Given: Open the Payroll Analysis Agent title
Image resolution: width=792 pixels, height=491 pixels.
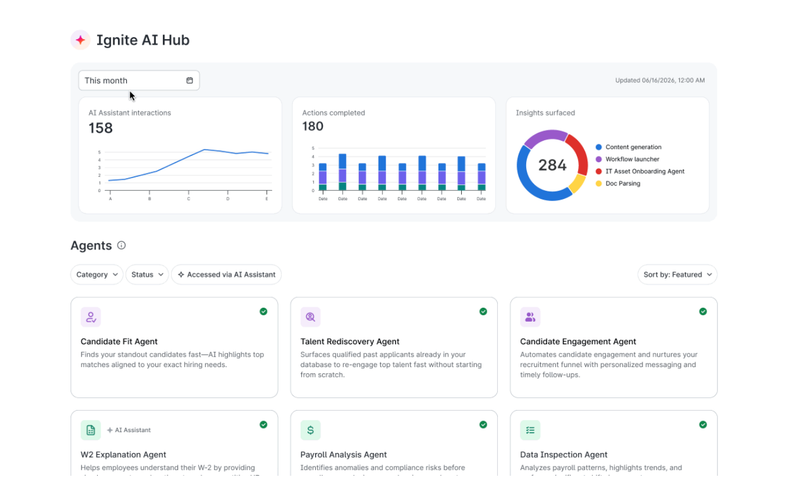Looking at the screenshot, I should 343,455.
